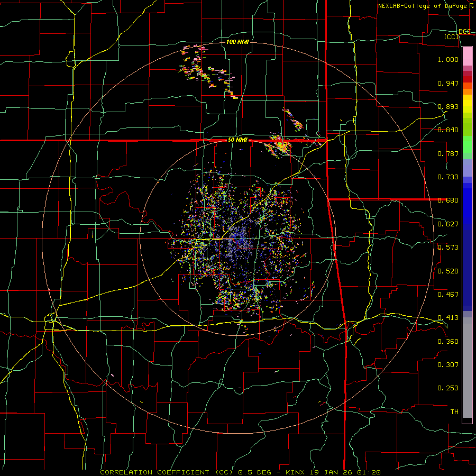Screen dimensions: 476x476
Task: Pick the red color bar segment near 0.947
Action: (x=467, y=79)
